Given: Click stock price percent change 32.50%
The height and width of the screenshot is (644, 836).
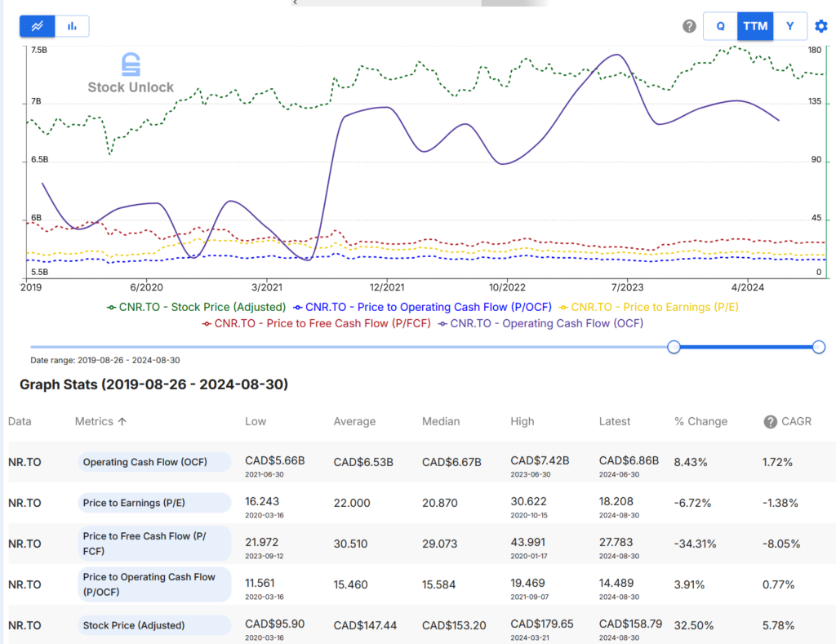Looking at the screenshot, I should (x=694, y=625).
